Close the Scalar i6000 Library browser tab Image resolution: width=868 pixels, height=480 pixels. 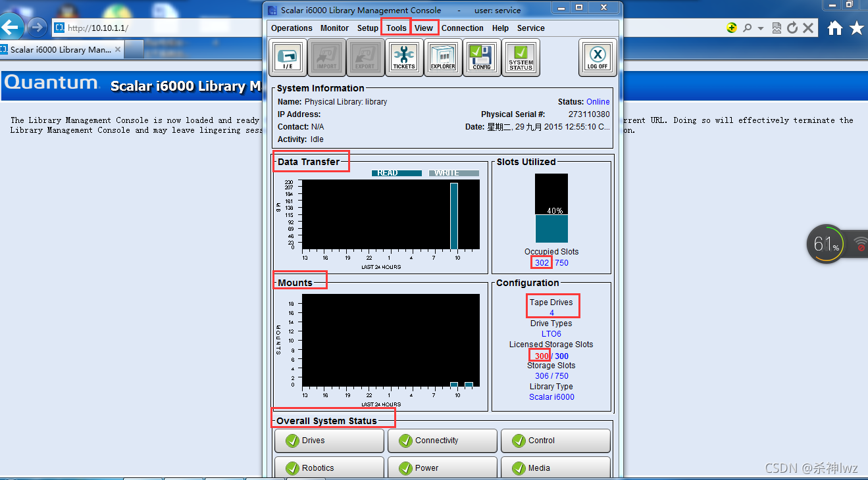118,49
